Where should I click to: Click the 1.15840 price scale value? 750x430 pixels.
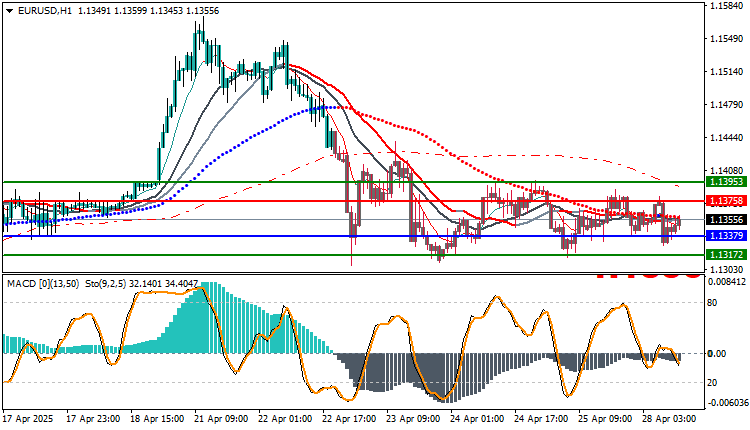tap(726, 6)
